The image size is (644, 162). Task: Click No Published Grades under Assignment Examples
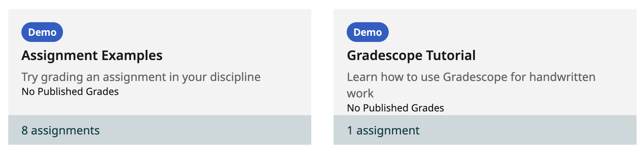pyautogui.click(x=70, y=92)
